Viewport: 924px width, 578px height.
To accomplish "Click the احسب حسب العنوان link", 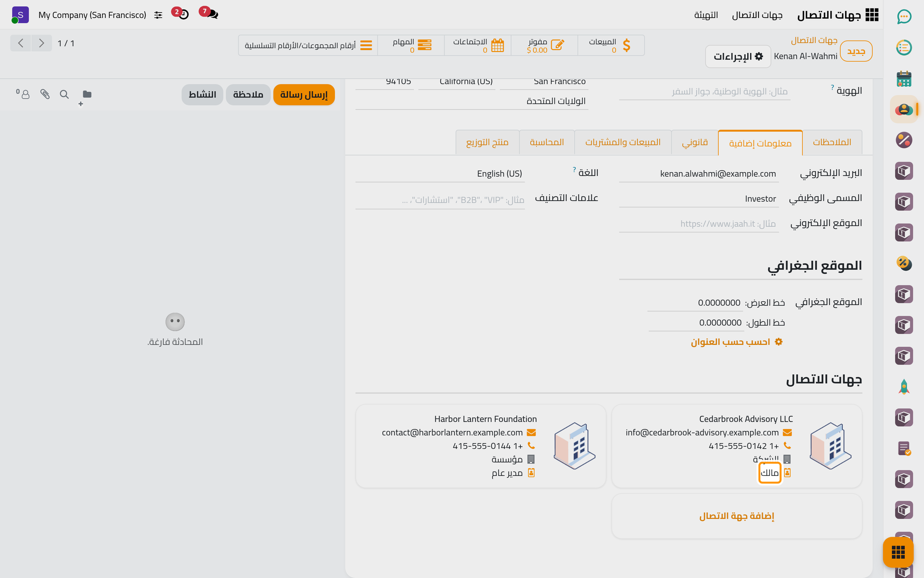I will 736,342.
